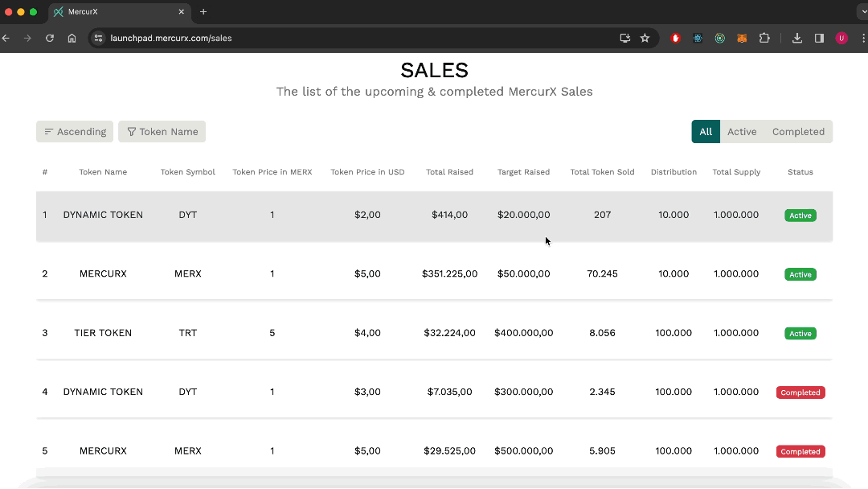Open the browser three-dot menu

(x=863, y=39)
